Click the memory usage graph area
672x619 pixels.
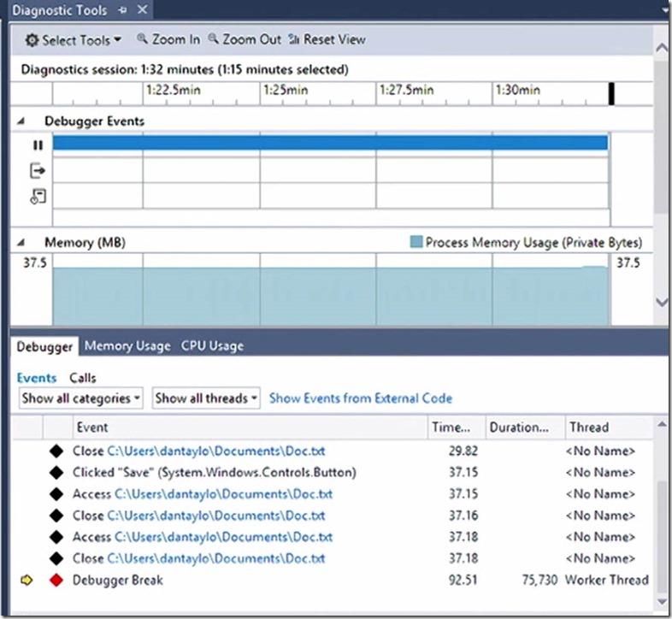330,296
